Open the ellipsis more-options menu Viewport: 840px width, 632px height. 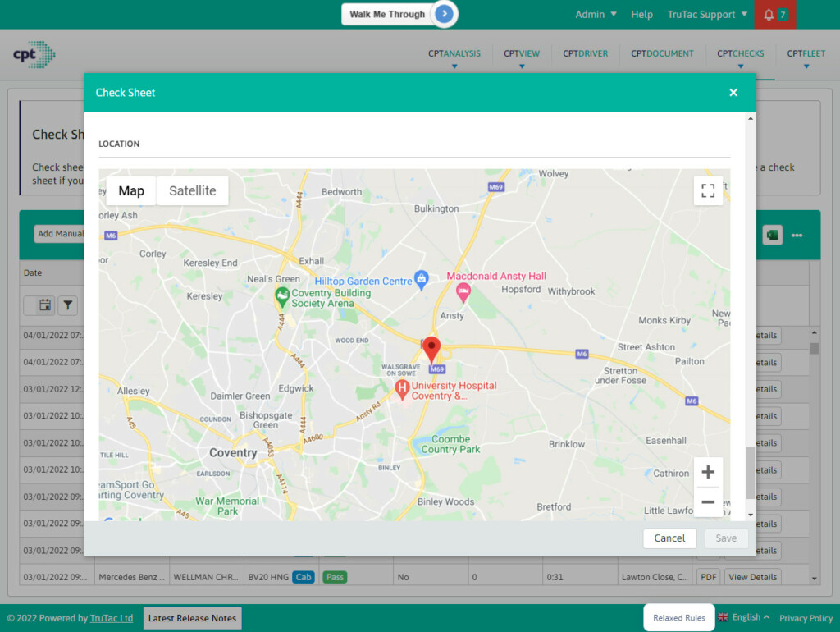(797, 234)
